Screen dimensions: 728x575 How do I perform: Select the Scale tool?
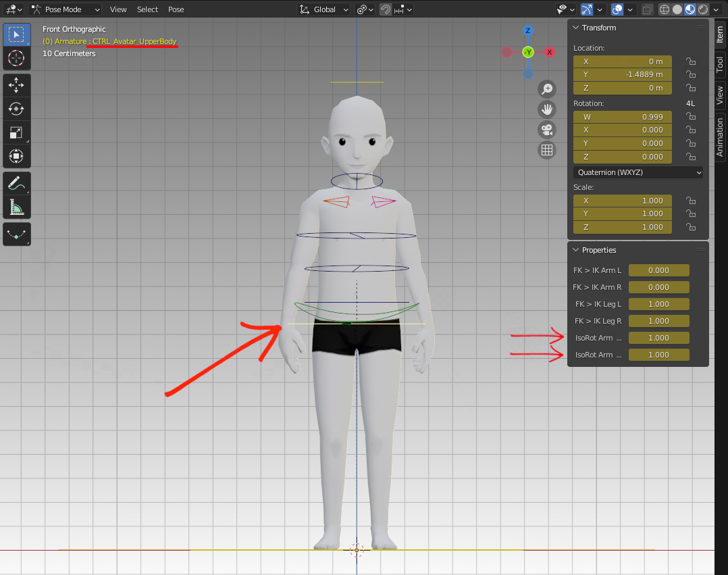[x=16, y=132]
